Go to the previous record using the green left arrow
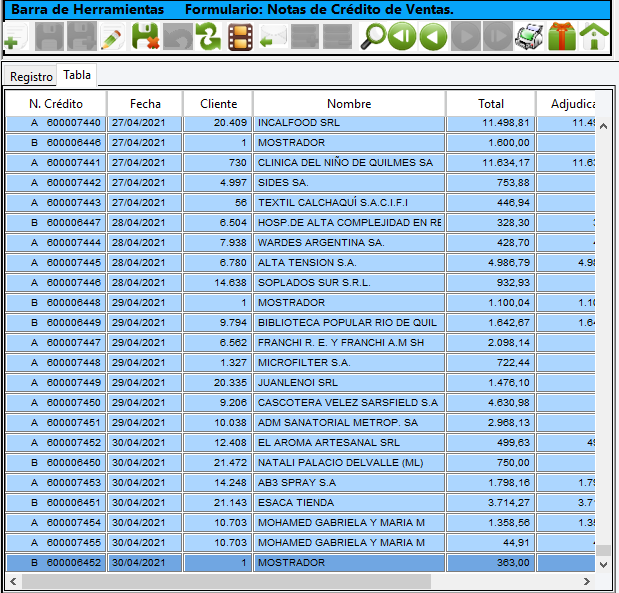The width and height of the screenshot is (619, 593). click(434, 37)
